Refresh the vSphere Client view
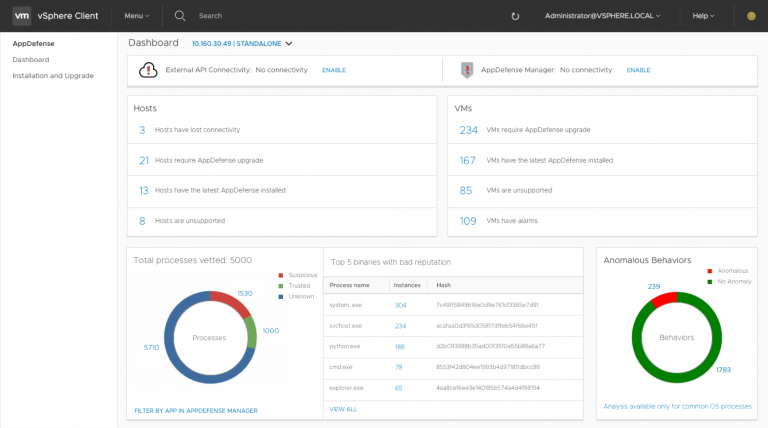The height and width of the screenshot is (428, 768). (515, 16)
